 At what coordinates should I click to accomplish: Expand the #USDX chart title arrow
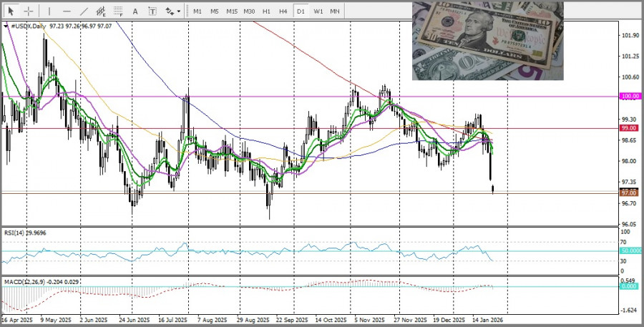pyautogui.click(x=6, y=26)
